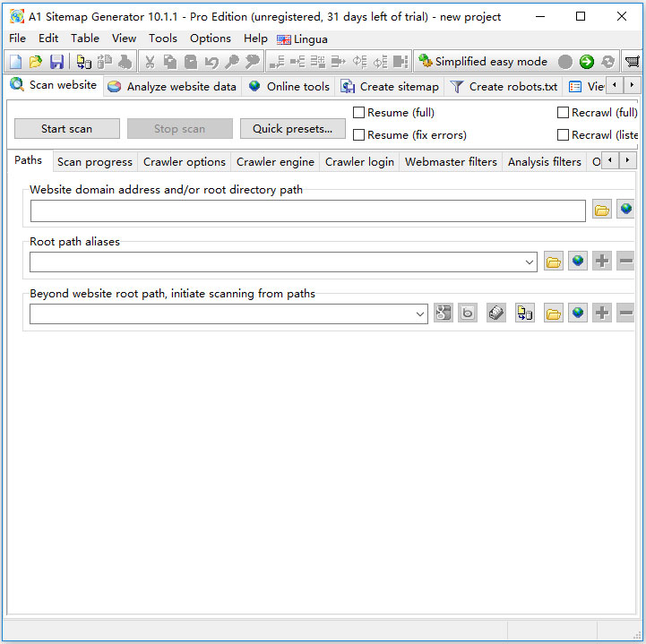The height and width of the screenshot is (644, 646).
Task: Click folder icon in Root path aliases
Action: [554, 261]
